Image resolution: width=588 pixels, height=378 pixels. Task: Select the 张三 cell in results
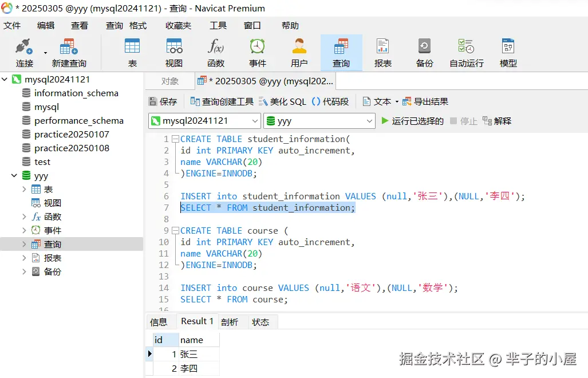pos(199,354)
